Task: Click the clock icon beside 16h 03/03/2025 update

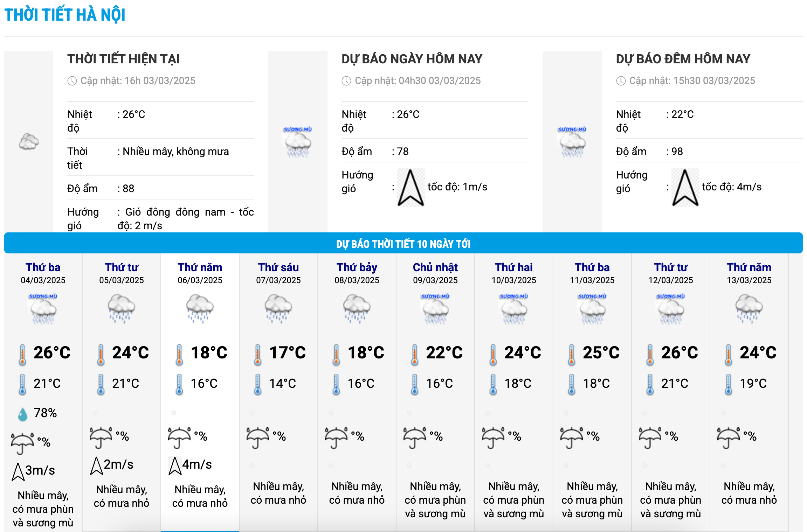Action: (x=72, y=81)
